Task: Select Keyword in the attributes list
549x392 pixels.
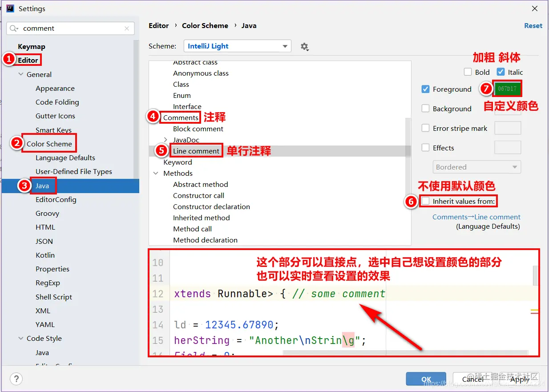Action: click(x=178, y=162)
